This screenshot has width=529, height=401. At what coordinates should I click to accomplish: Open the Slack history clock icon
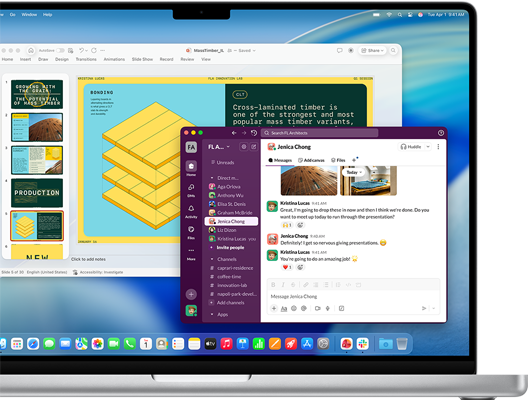(x=254, y=133)
